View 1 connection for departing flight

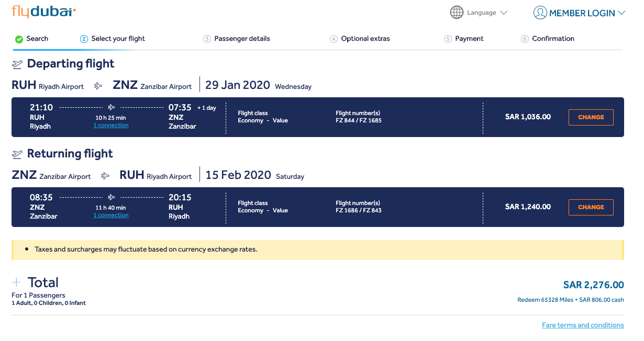coord(110,126)
